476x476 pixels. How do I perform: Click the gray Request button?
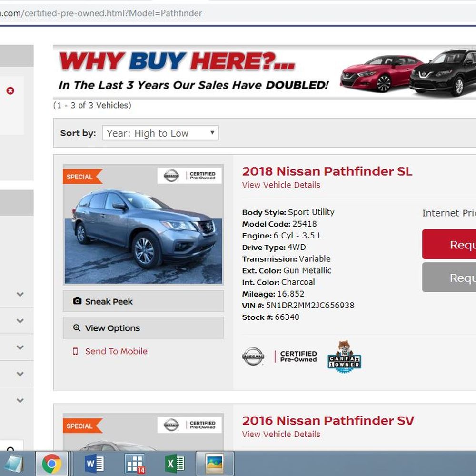click(x=449, y=277)
